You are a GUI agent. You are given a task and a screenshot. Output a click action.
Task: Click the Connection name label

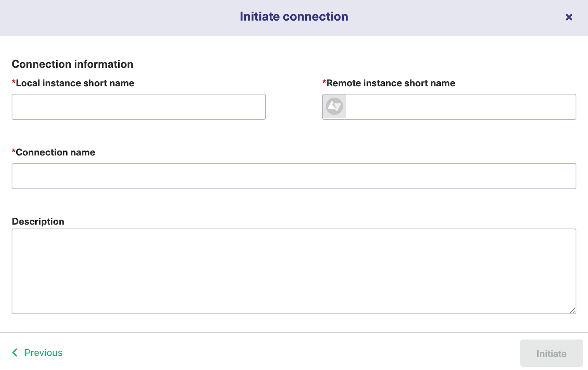(x=54, y=152)
